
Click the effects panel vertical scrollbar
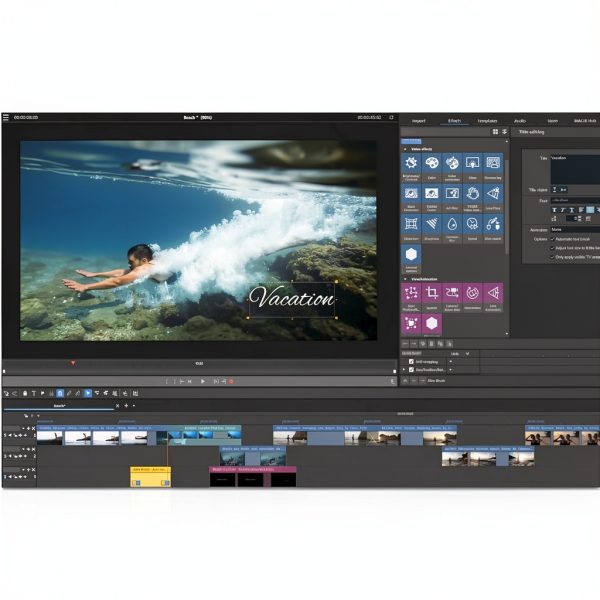tap(507, 207)
